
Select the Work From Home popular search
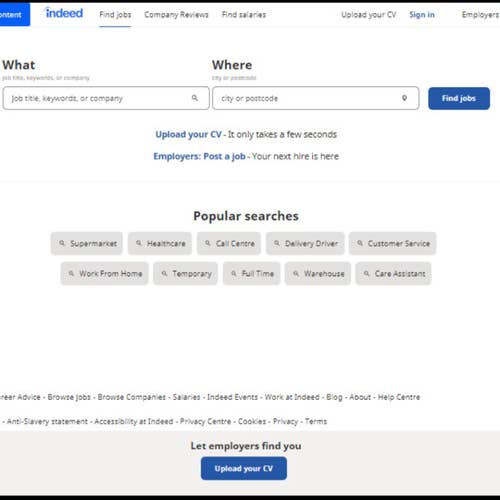[104, 274]
